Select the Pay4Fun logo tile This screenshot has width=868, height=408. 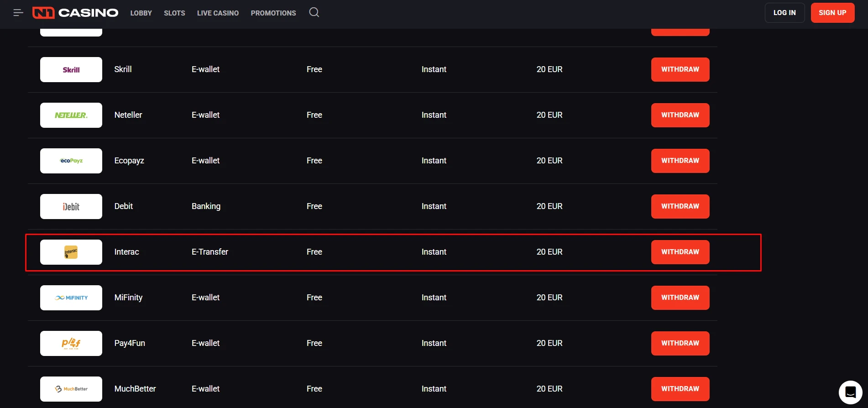[x=71, y=343]
